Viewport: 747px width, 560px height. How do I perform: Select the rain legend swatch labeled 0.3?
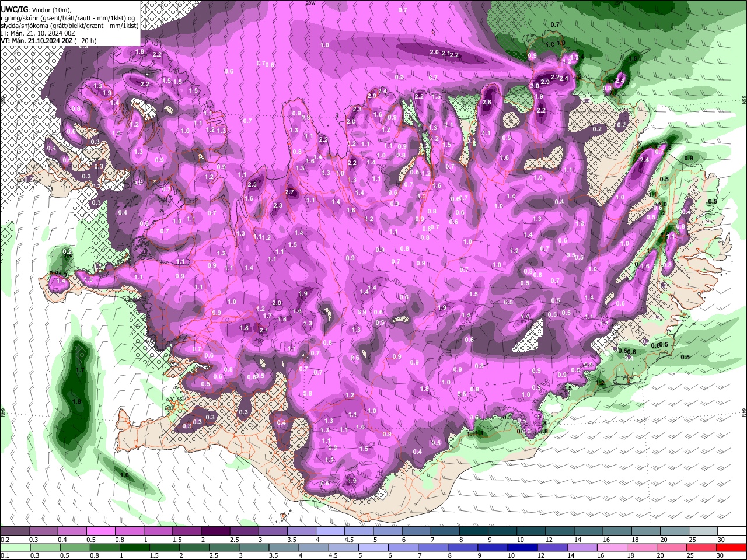tap(44, 547)
